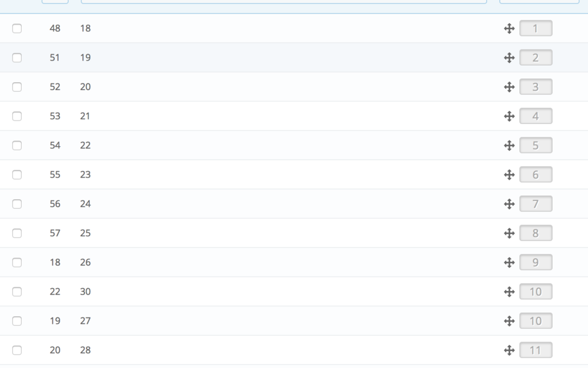Click the move handle icon for row ID 51
Image resolution: width=588 pixels, height=368 pixels.
tap(509, 58)
